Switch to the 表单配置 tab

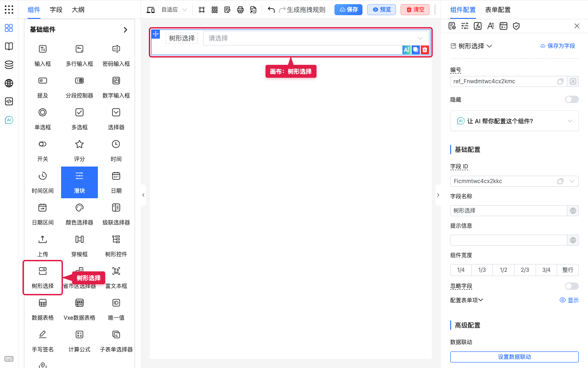(x=498, y=10)
